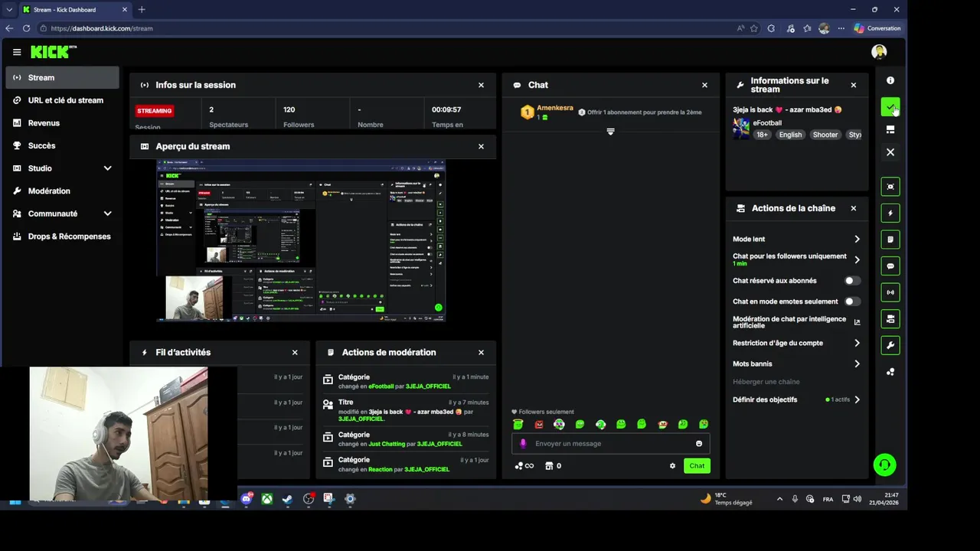Click the shop icon with count 0
The image size is (980, 551).
coord(553,466)
